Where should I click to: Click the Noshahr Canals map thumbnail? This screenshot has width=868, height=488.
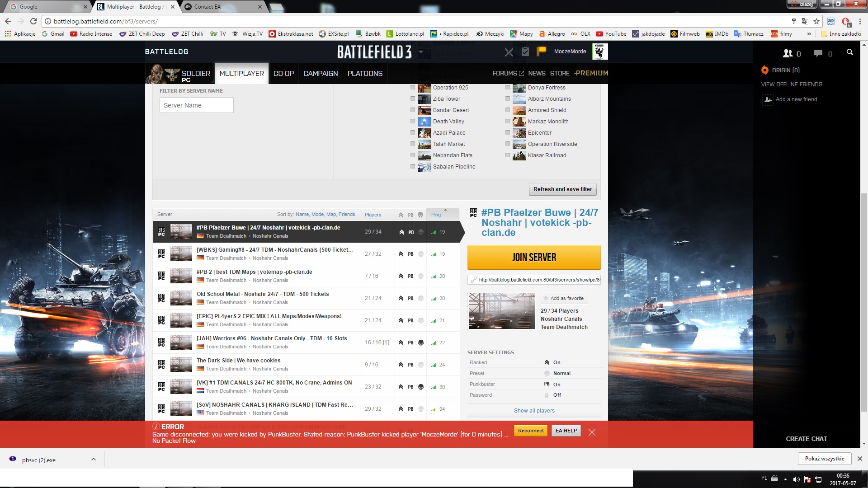[x=501, y=311]
